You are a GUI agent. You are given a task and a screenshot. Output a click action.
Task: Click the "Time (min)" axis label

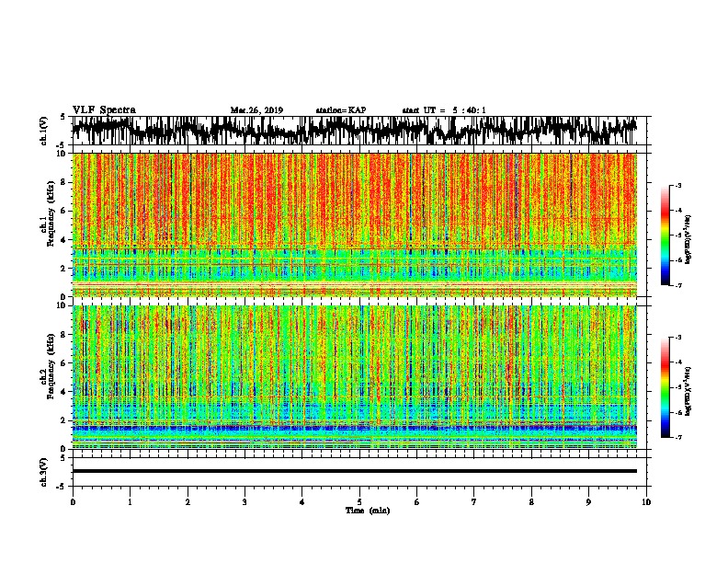point(368,511)
